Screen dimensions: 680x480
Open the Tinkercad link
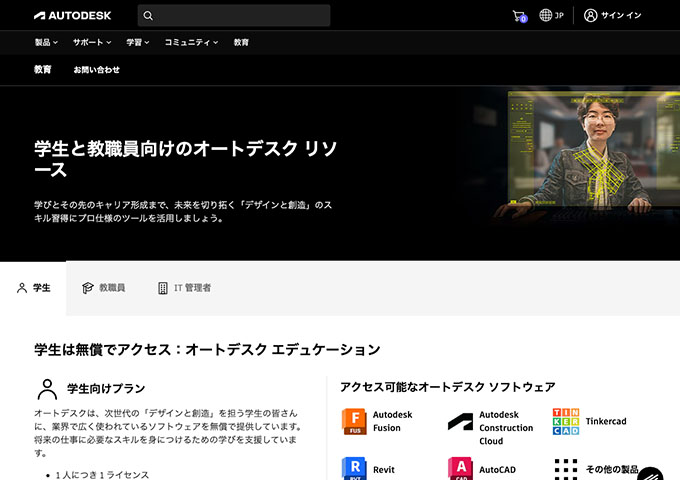click(x=606, y=421)
